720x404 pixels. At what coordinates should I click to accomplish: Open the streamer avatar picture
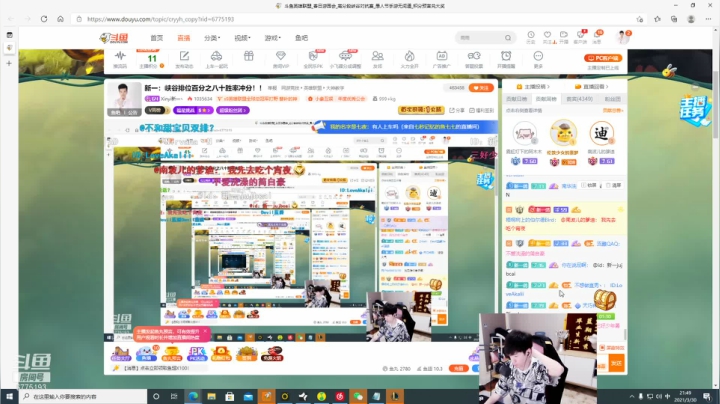tap(124, 99)
